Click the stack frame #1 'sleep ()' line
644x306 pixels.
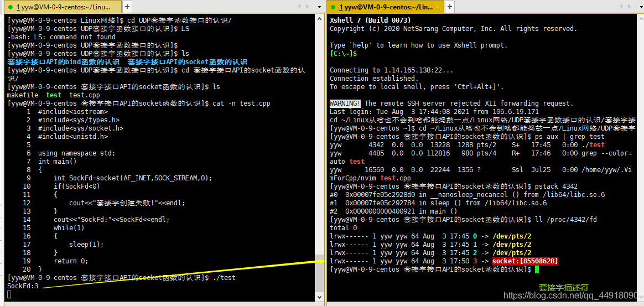[x=438, y=203]
